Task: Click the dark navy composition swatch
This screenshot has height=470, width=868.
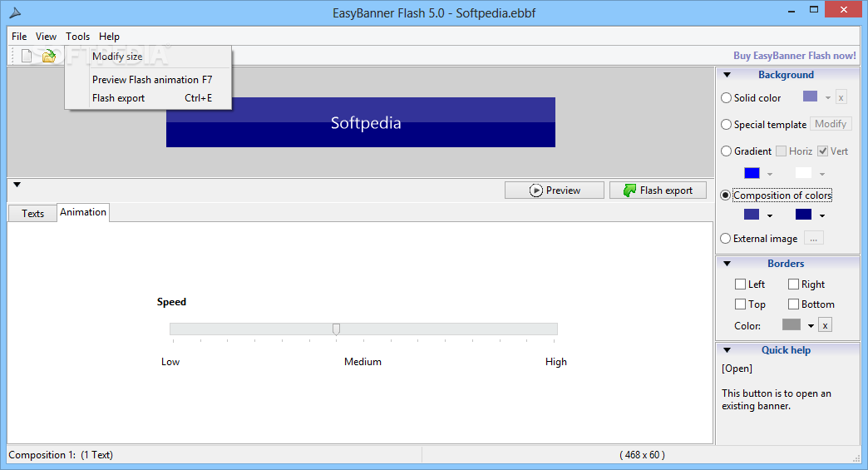Action: point(803,215)
